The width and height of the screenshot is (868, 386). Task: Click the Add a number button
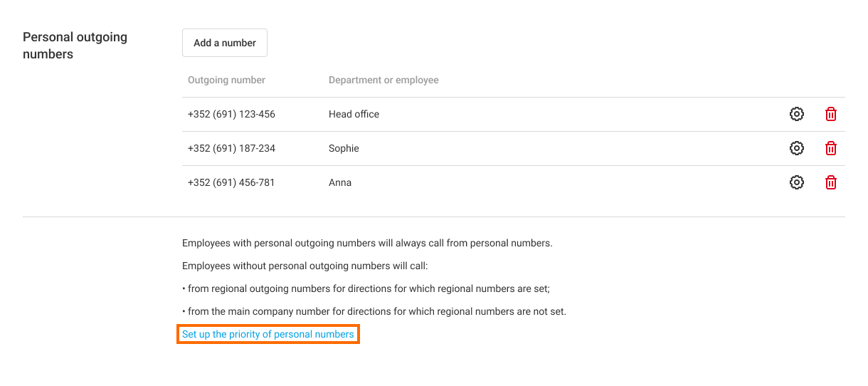(225, 43)
